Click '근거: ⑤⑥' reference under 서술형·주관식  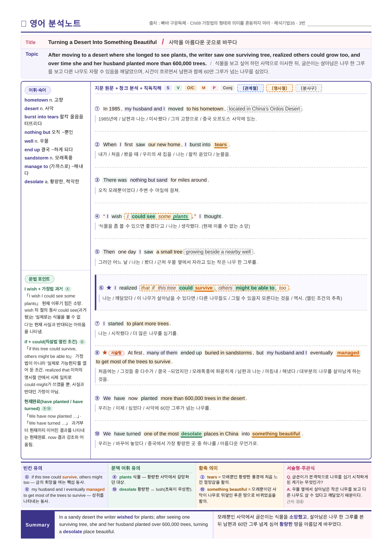click(295, 502)
